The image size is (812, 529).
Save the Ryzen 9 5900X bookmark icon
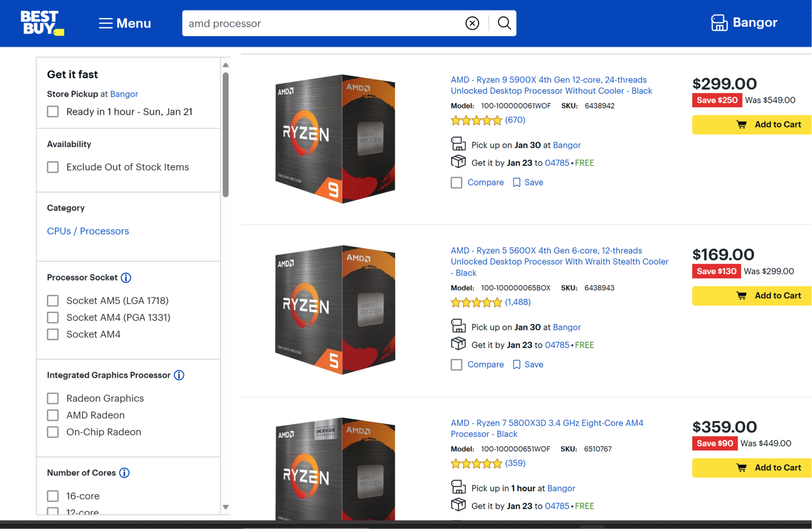point(517,183)
